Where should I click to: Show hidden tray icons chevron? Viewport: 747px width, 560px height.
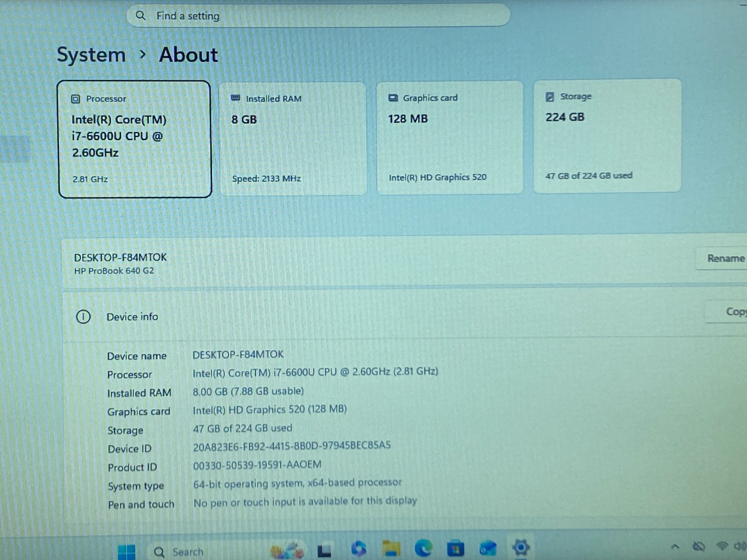[x=675, y=546]
